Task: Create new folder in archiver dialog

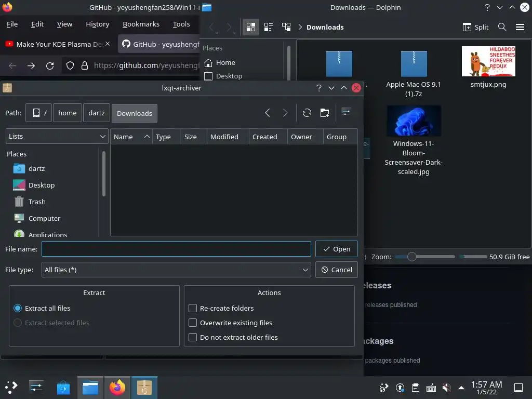Action: 325,113
